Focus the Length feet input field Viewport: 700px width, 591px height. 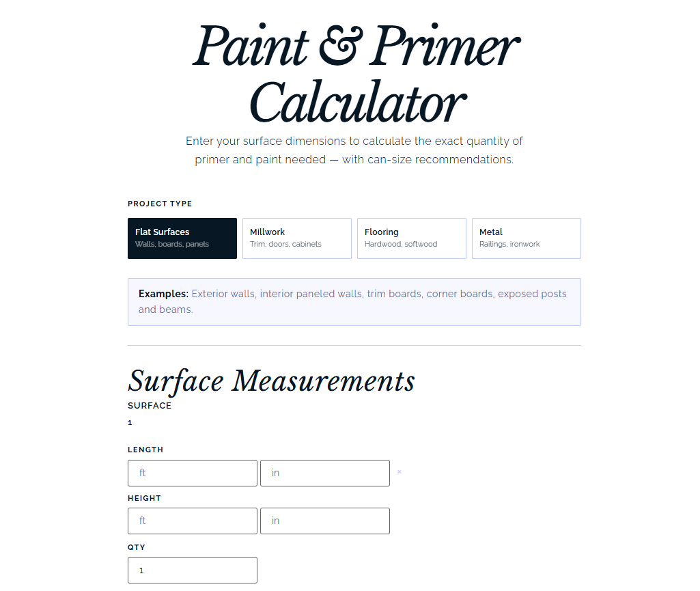(193, 473)
